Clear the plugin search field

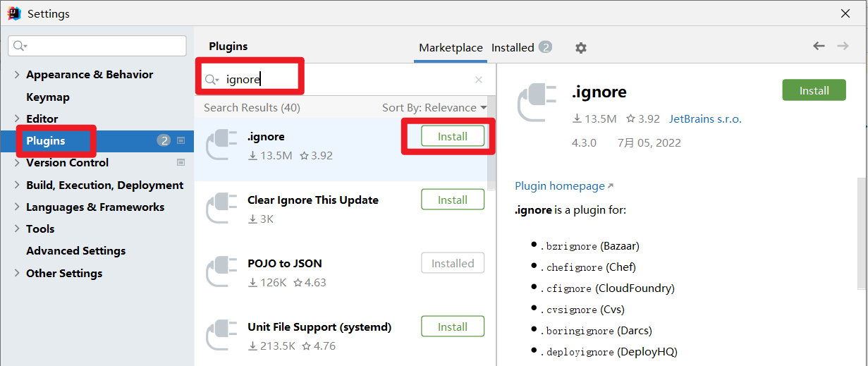[479, 80]
